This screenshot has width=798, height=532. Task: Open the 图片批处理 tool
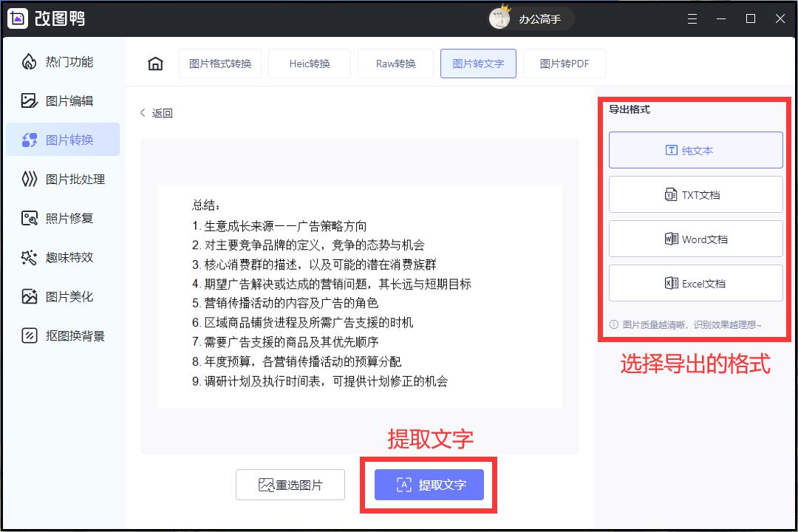63,179
